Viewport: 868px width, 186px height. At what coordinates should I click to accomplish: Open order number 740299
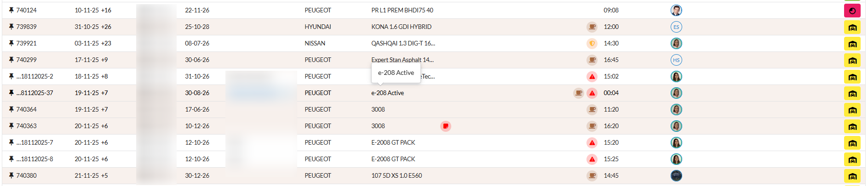point(26,60)
